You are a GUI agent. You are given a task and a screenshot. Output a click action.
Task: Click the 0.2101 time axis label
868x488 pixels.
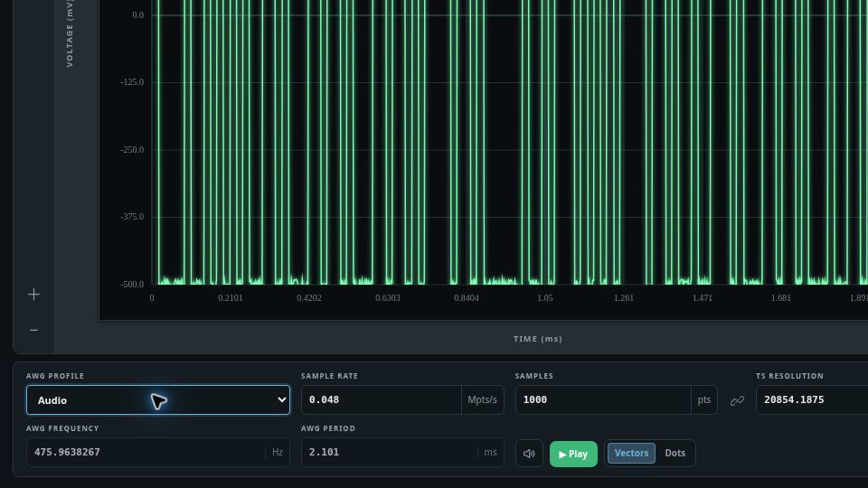coord(231,298)
